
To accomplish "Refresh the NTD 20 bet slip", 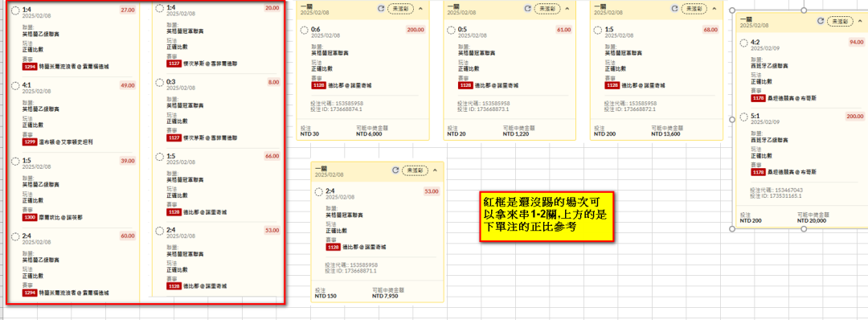I will (527, 8).
